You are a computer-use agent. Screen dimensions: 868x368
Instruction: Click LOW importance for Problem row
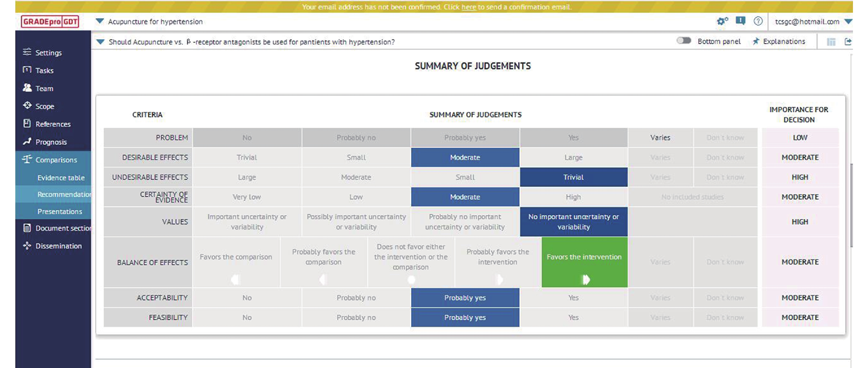800,138
